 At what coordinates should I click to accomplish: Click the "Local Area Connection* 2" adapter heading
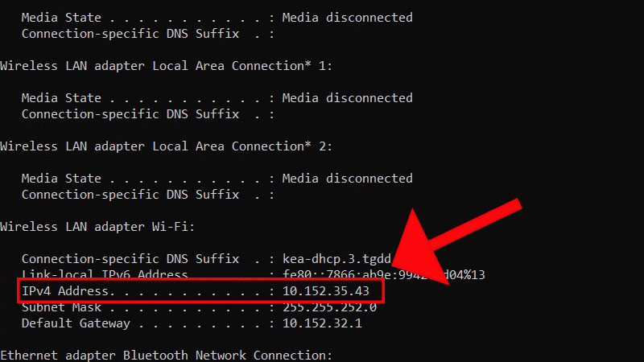click(167, 146)
